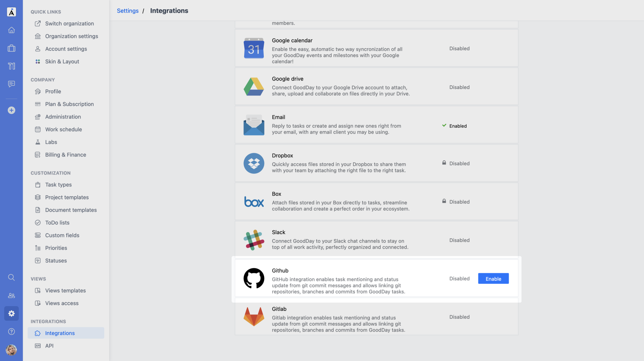Click the Gitlab integration title

pos(279,309)
